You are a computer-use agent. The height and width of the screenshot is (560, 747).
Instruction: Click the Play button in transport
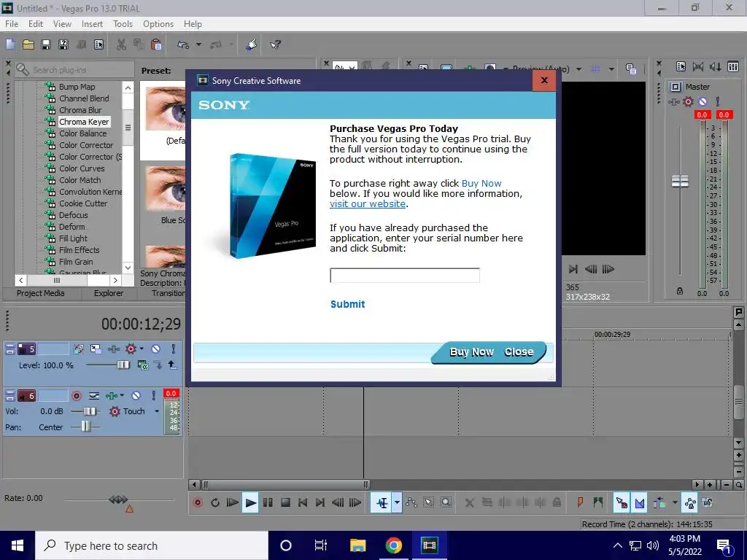(250, 502)
